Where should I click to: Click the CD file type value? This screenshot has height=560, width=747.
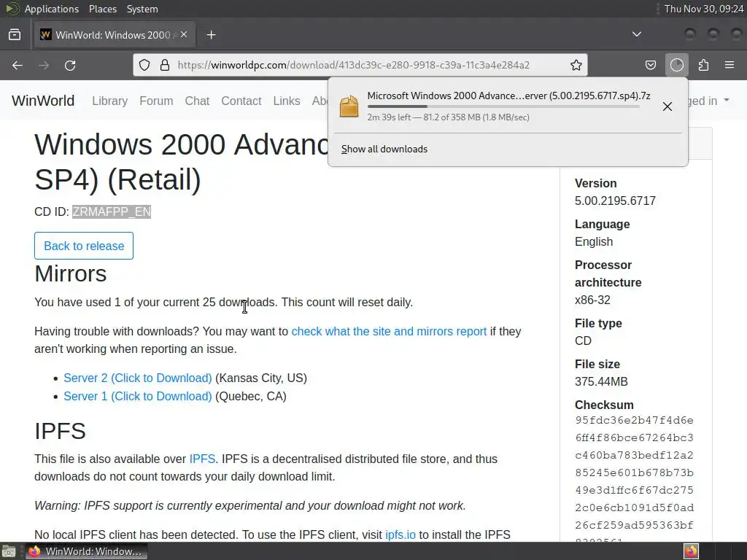(x=583, y=341)
